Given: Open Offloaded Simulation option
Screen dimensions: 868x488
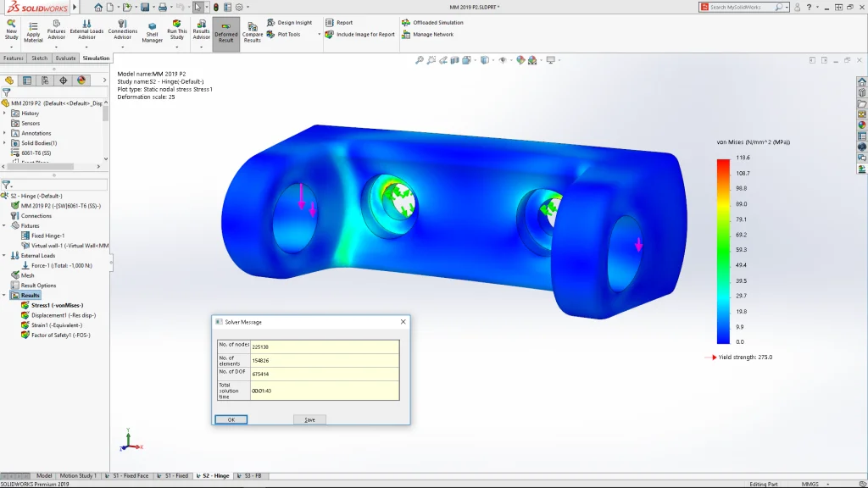Looking at the screenshot, I should (432, 23).
